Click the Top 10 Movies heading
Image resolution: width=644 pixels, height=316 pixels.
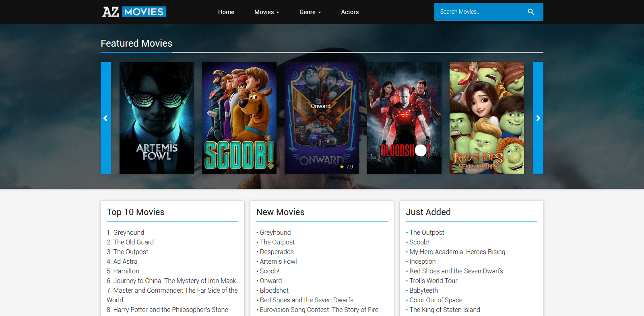coord(136,212)
